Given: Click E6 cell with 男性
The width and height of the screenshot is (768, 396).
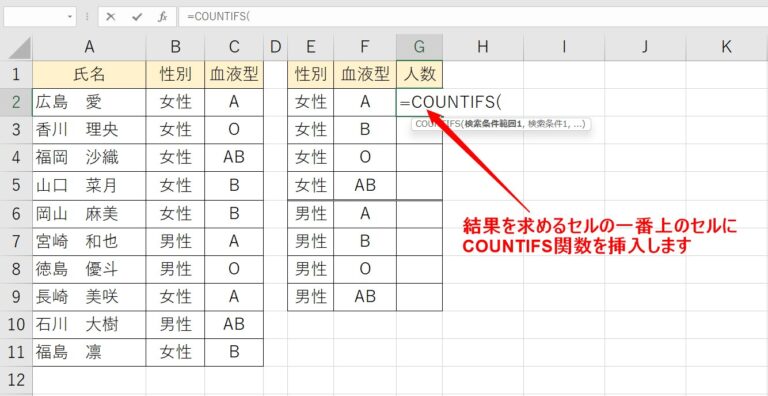Looking at the screenshot, I should click(311, 214).
